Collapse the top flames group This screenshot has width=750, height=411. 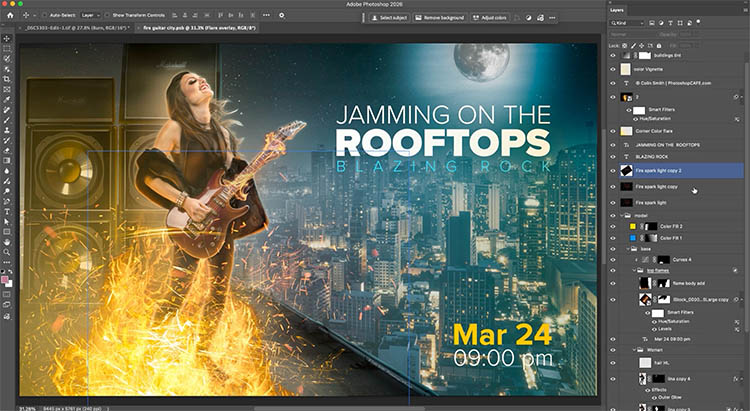click(x=635, y=270)
